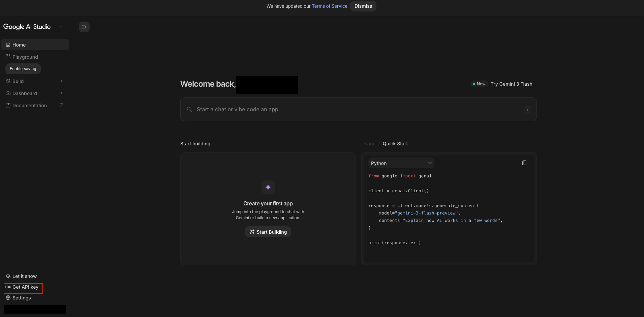Toggle Let it snow effect

[x=25, y=276]
